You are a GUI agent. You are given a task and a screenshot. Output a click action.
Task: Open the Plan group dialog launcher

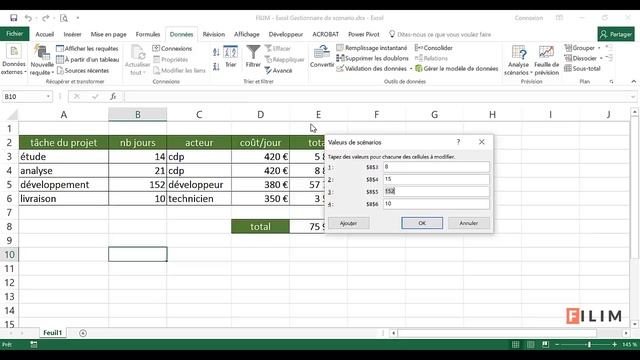point(611,82)
